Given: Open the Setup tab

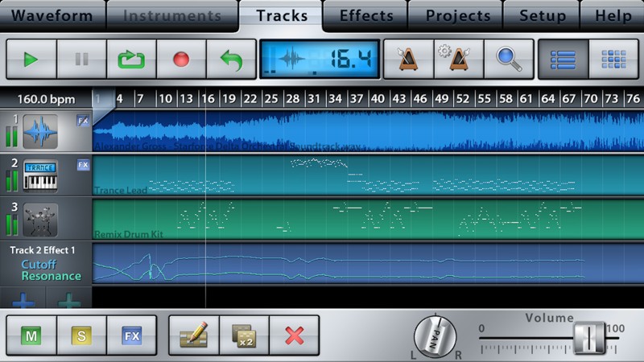Looking at the screenshot, I should tap(542, 15).
